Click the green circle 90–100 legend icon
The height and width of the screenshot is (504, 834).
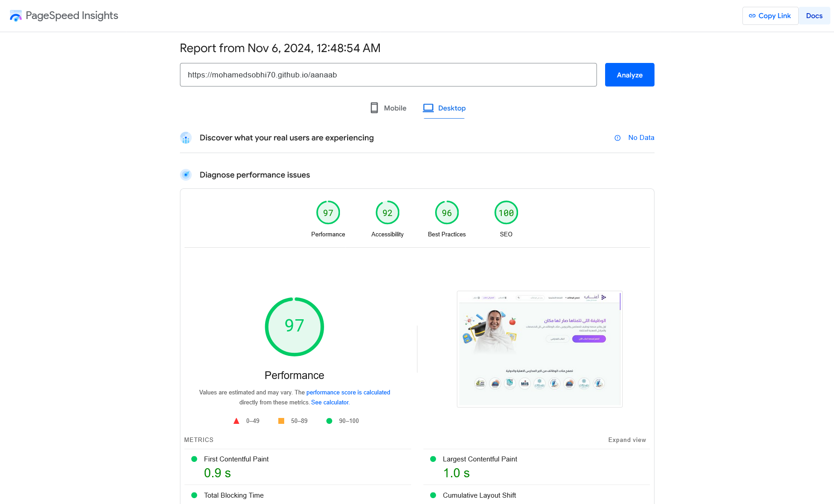pyautogui.click(x=330, y=421)
